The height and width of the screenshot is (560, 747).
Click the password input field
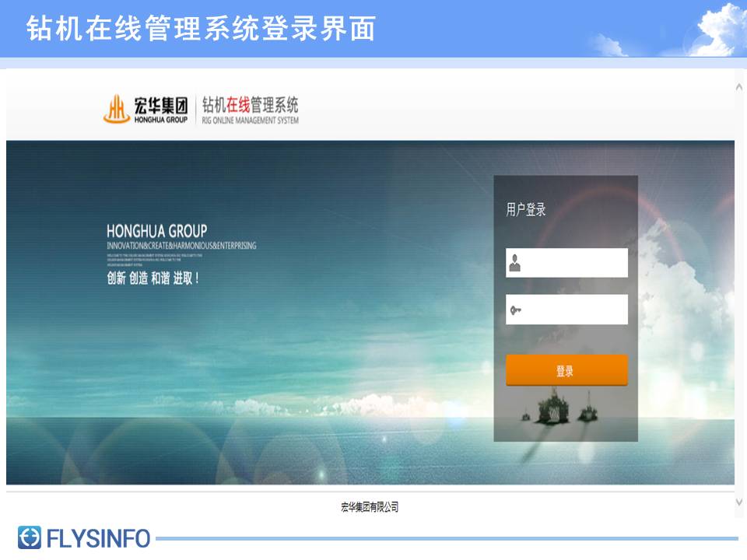click(x=566, y=310)
